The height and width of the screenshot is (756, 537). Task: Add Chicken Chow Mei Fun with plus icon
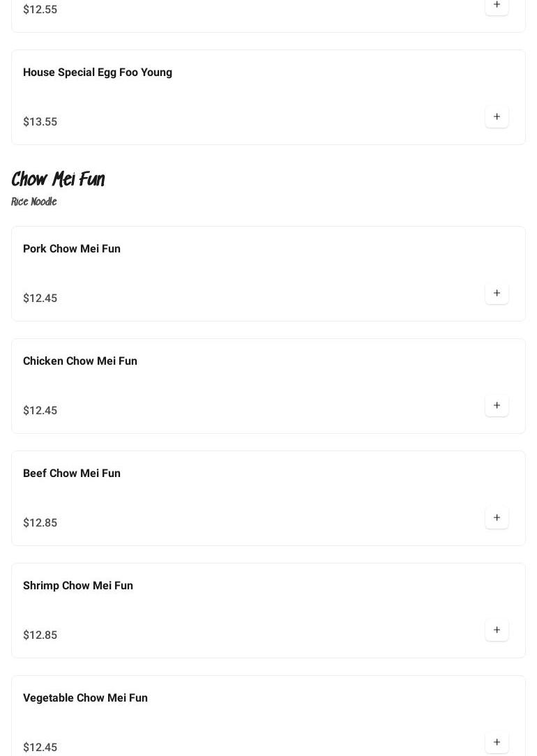point(497,405)
